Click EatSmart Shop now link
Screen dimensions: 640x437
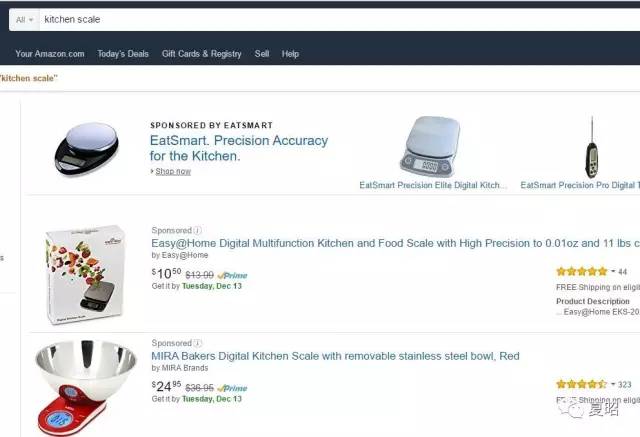tap(172, 171)
